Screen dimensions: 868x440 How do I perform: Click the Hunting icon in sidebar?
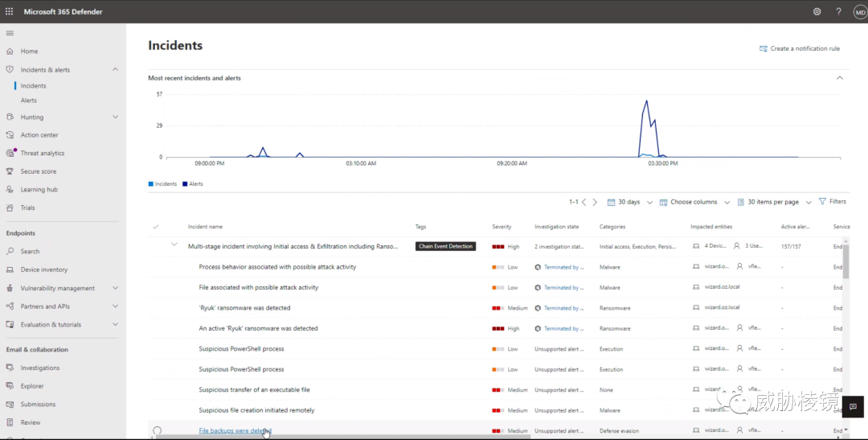pyautogui.click(x=10, y=117)
